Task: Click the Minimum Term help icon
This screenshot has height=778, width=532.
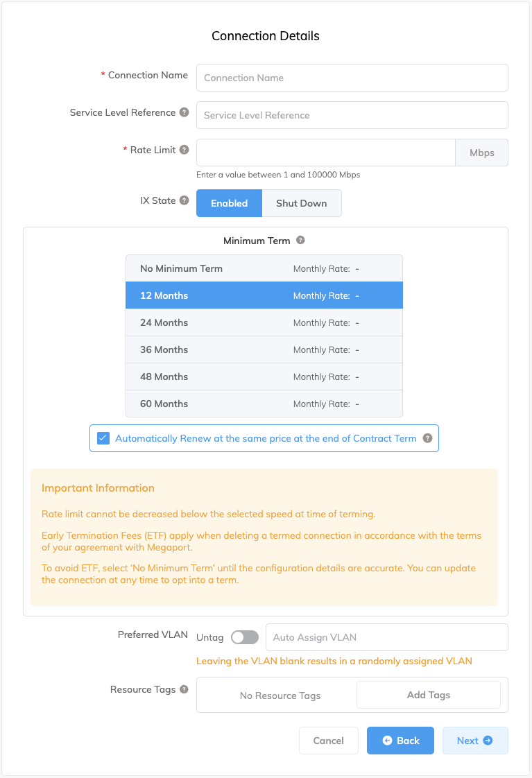Action: (300, 241)
